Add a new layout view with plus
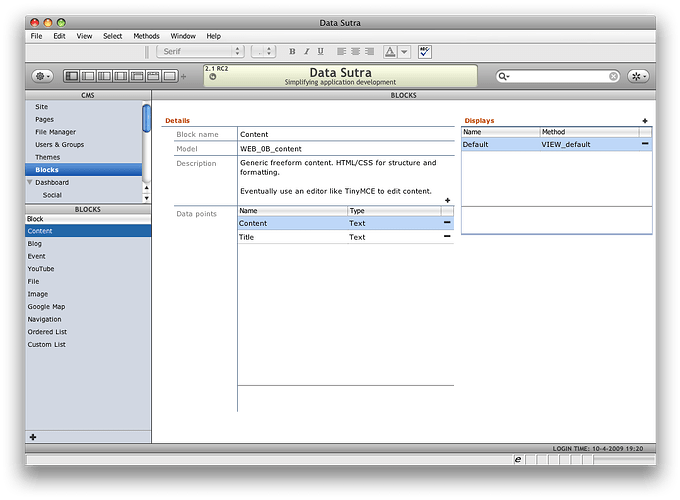Image resolution: width=680 pixels, height=500 pixels. [183, 77]
